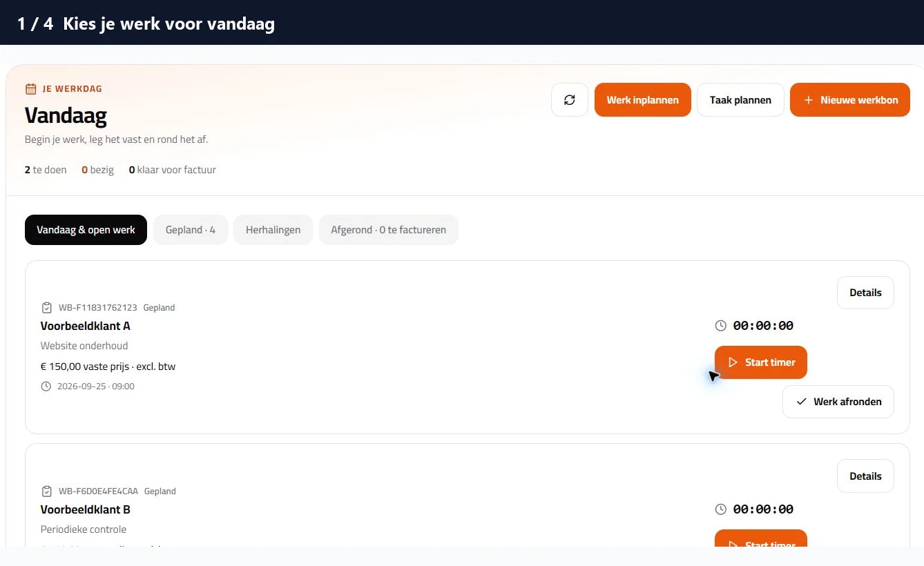
Task: Click the clipboard icon next to WB-F11831762123
Action: click(47, 307)
